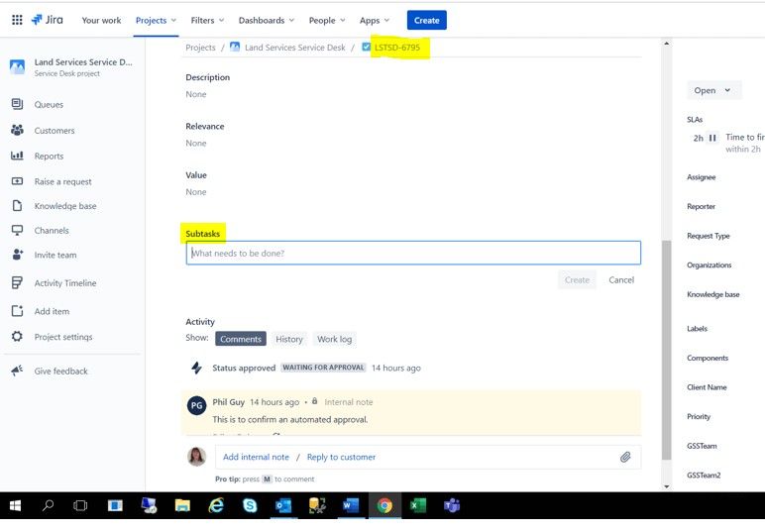Image resolution: width=765 pixels, height=532 pixels.
Task: Click the Jira logo
Action: click(48, 20)
